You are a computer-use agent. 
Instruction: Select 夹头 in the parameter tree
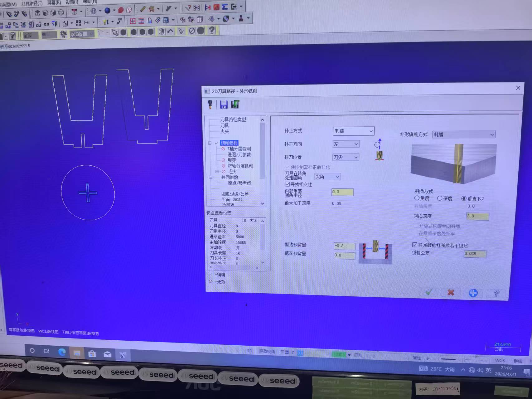(225, 131)
